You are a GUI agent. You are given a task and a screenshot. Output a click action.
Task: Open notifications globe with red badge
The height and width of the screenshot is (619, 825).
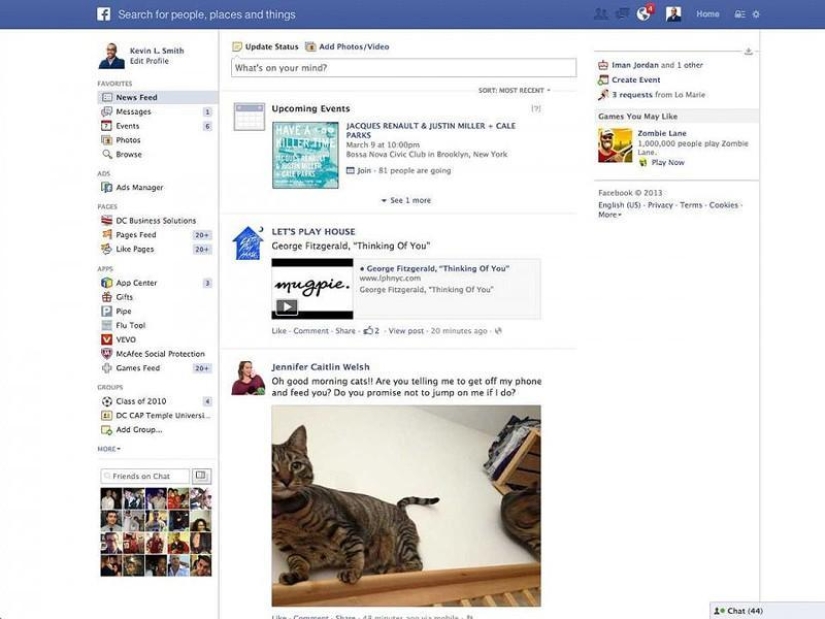point(645,14)
